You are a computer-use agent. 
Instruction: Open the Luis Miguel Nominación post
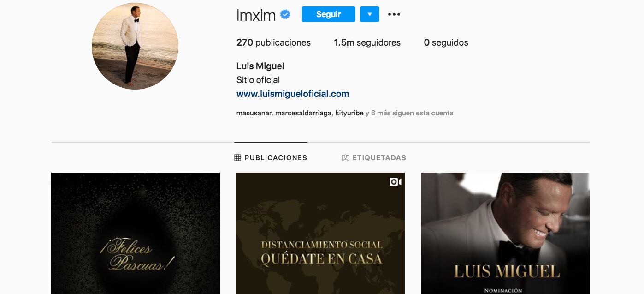(505, 233)
